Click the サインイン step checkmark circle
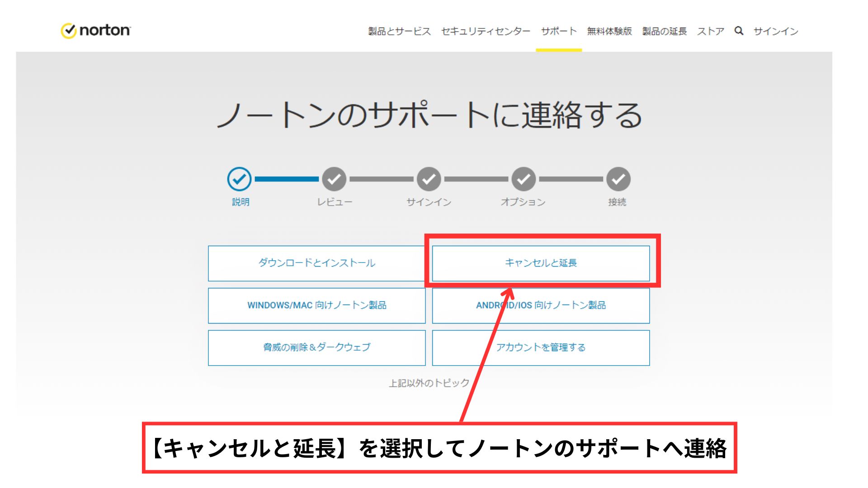The image size is (868, 488). tap(429, 179)
